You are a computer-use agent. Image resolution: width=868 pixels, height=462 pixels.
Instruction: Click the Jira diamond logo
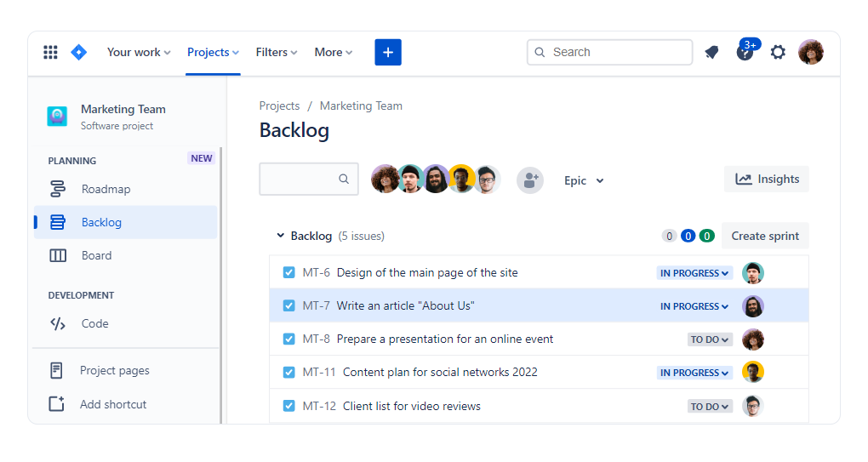click(x=79, y=52)
